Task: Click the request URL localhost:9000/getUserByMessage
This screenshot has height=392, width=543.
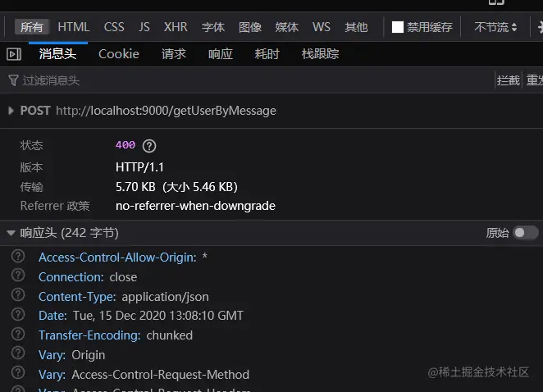Action: click(x=166, y=111)
